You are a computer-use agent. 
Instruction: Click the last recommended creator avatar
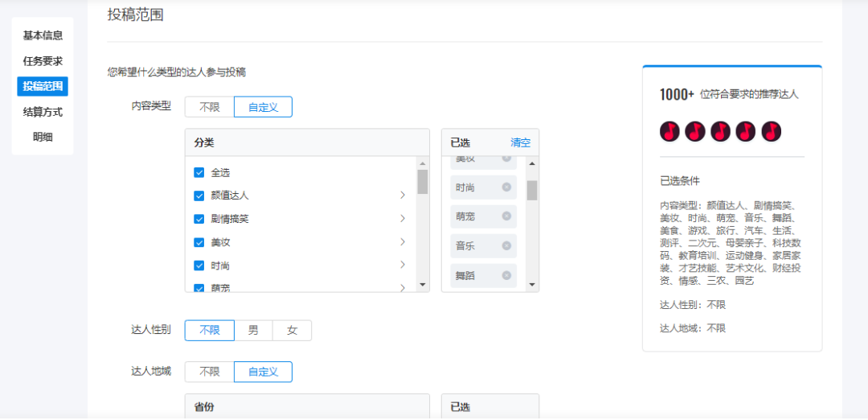pyautogui.click(x=772, y=131)
